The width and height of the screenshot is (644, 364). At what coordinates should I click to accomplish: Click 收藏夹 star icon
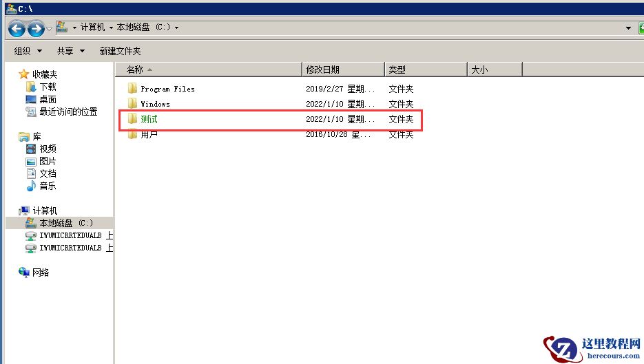[x=24, y=74]
